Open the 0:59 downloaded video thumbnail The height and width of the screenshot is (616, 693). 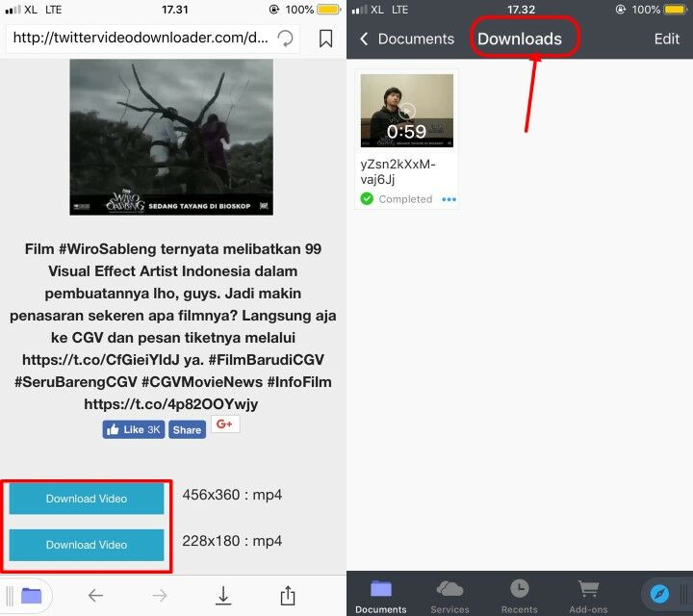coord(406,111)
